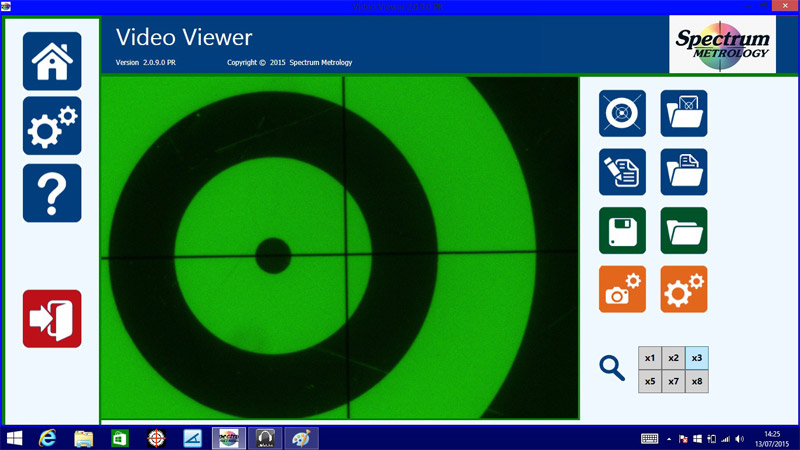
Task: Set zoom to x2
Action: coord(673,358)
